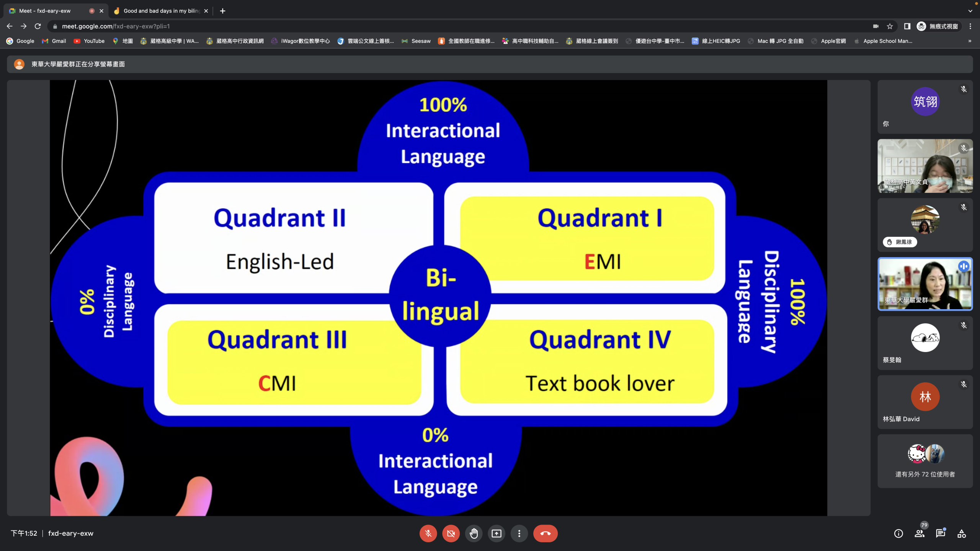Toggle the browser side panel
The image size is (980, 551).
pos(907,26)
